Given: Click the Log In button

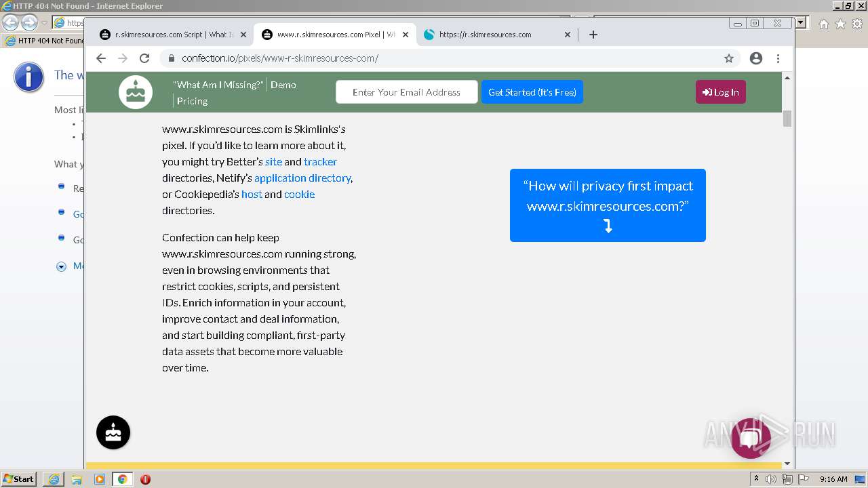Looking at the screenshot, I should (721, 92).
